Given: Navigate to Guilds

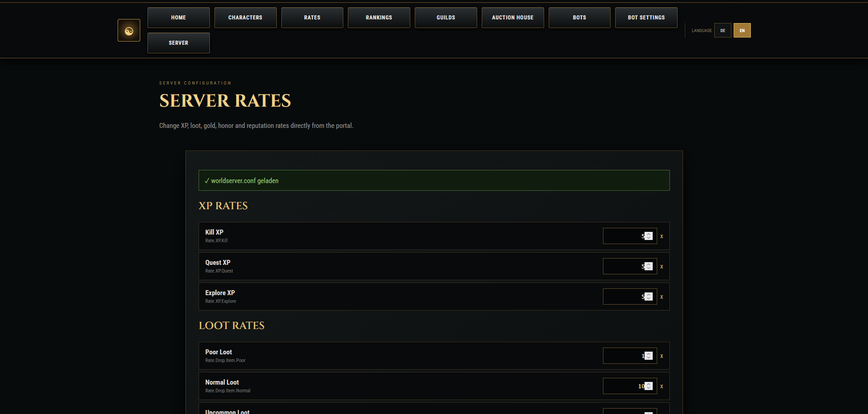Looking at the screenshot, I should pos(446,18).
